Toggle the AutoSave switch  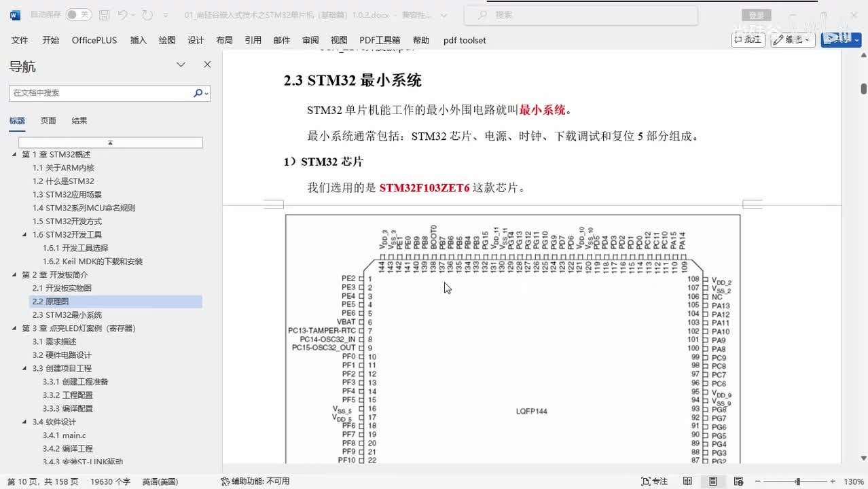coord(79,14)
